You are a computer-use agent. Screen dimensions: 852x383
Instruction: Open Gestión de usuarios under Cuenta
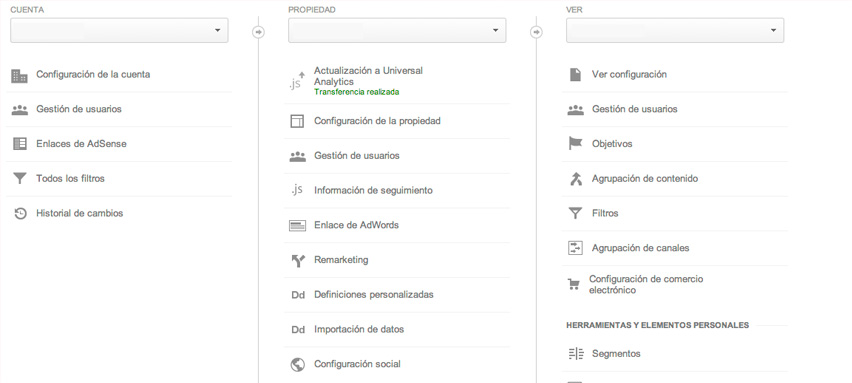(79, 109)
